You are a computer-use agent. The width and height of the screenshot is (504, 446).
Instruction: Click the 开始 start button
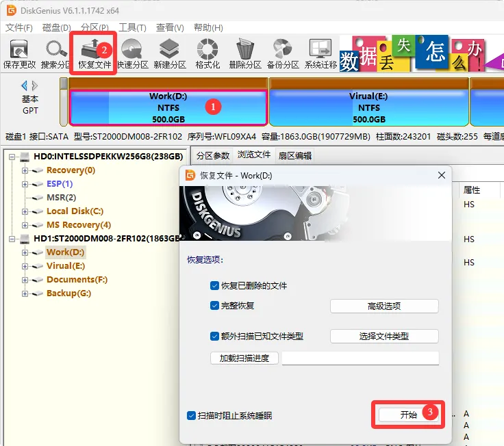(x=408, y=415)
